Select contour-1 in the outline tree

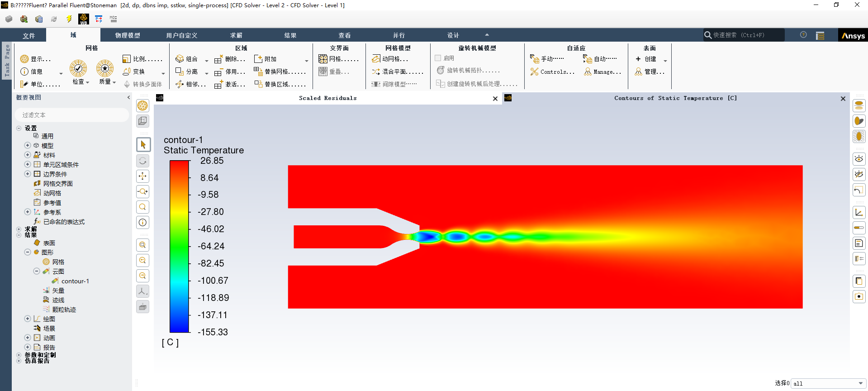pyautogui.click(x=75, y=281)
